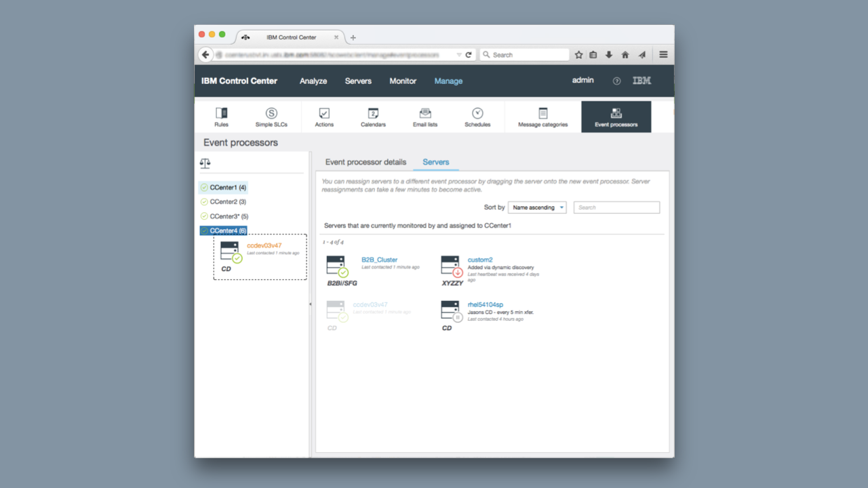Select CCenter3* (5) event processor
Screen dimensions: 868x488
click(225, 216)
